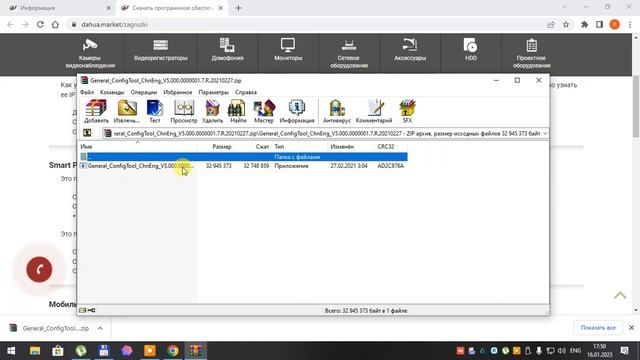640x360 pixels.
Task: Sort file list by Имя column
Action: coord(138,147)
